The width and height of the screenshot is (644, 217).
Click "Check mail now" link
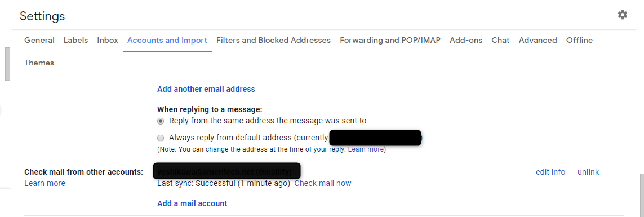pyautogui.click(x=323, y=183)
